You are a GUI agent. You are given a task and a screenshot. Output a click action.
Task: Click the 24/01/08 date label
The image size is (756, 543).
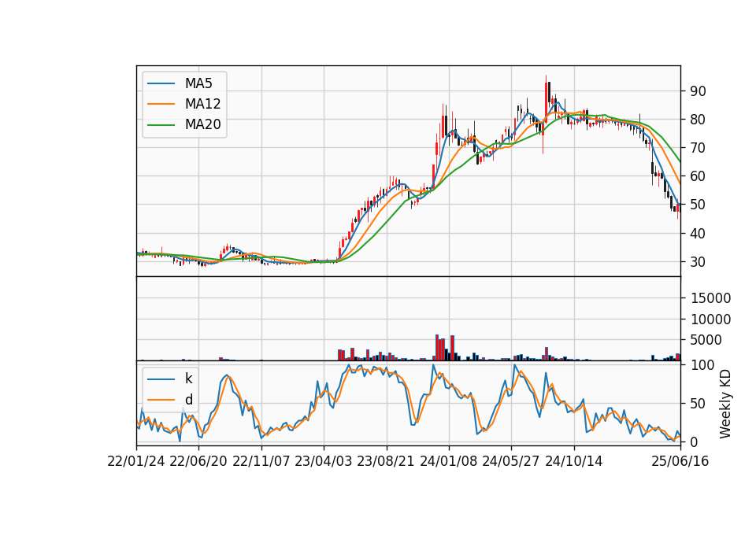[448, 462]
